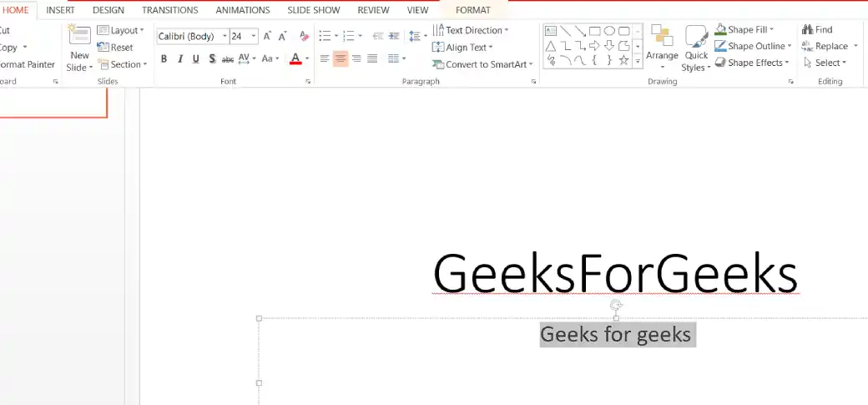Open line spacing options
Viewport: 868px width, 405px height.
click(x=418, y=36)
